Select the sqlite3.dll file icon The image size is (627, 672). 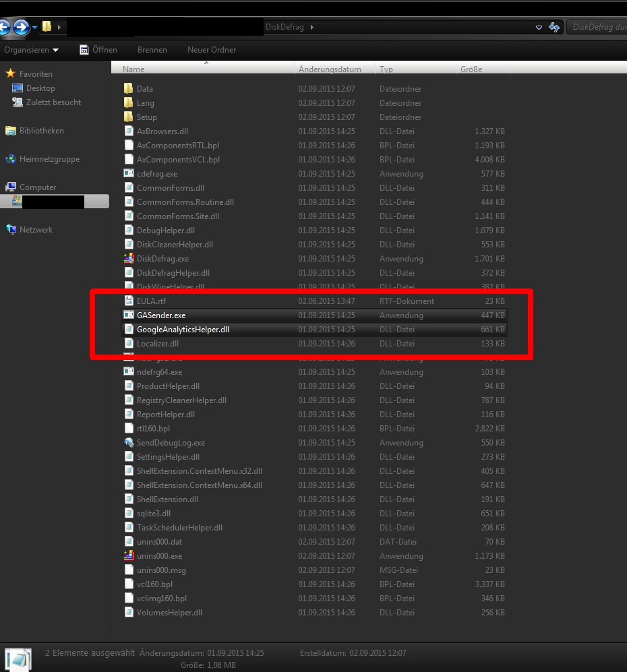coord(129,512)
